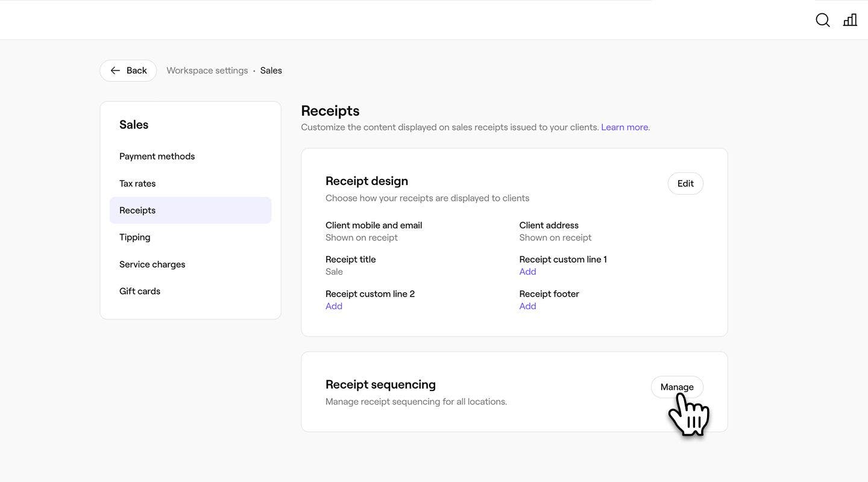Click Manage for Receipt sequencing

point(677,387)
